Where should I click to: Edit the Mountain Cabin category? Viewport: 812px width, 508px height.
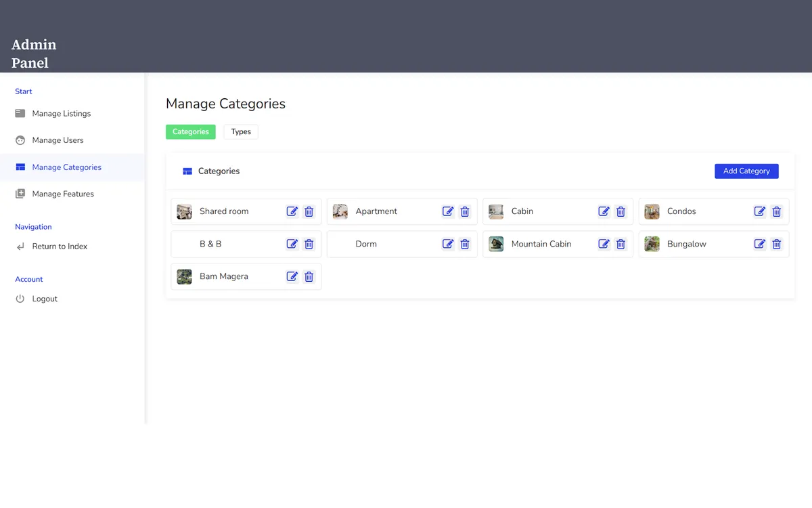(x=604, y=244)
